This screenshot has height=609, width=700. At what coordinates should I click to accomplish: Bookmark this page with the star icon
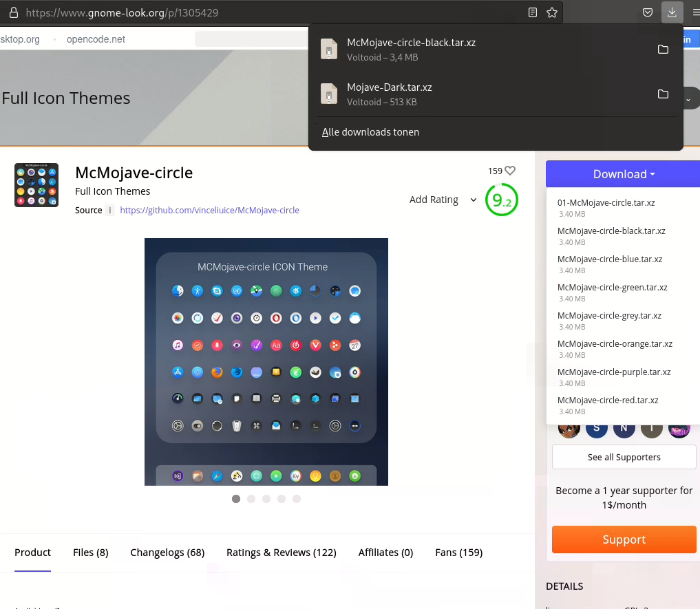click(552, 12)
